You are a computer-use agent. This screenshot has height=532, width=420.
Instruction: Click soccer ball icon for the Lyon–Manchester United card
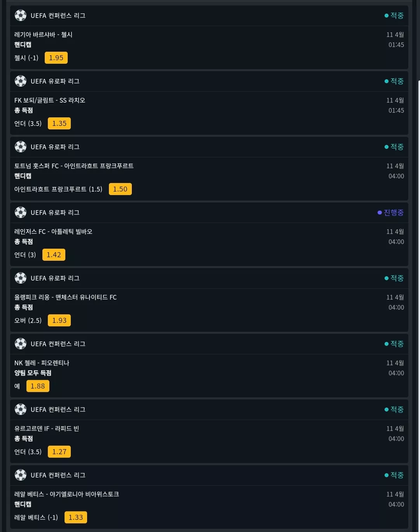(x=21, y=278)
